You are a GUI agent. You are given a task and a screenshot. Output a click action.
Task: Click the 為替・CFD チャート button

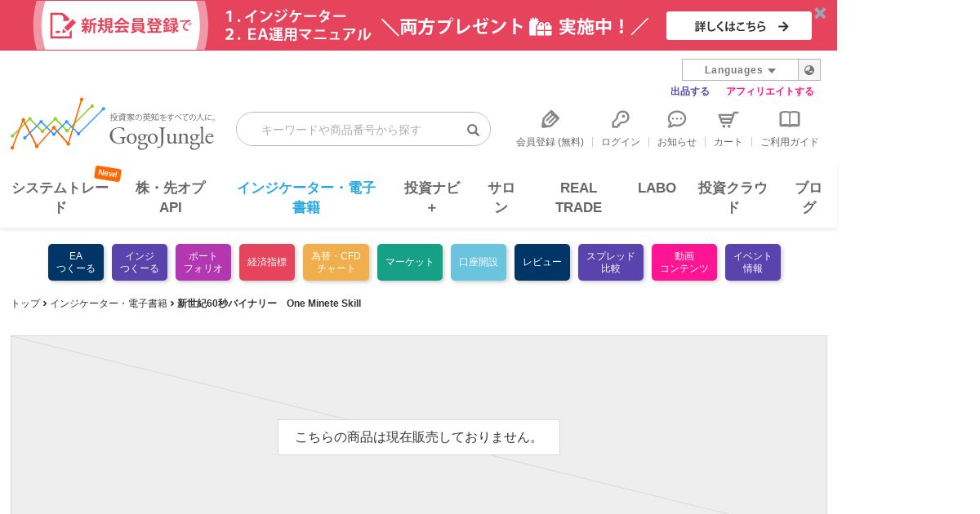coord(336,262)
